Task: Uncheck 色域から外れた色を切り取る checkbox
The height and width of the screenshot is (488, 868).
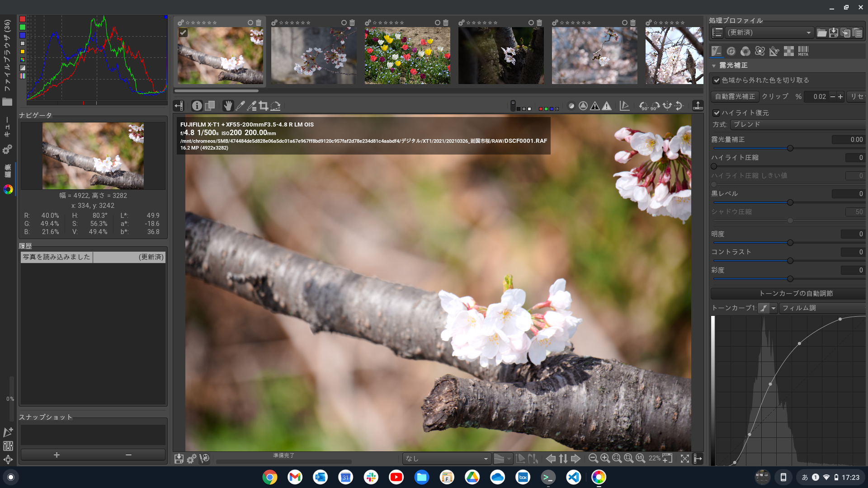Action: tap(717, 80)
